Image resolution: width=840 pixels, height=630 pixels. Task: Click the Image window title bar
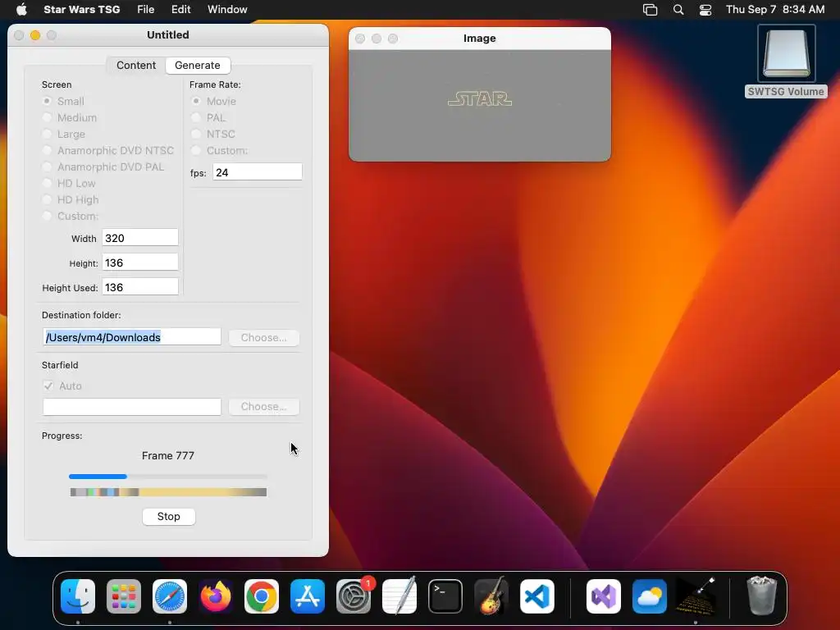tap(479, 39)
